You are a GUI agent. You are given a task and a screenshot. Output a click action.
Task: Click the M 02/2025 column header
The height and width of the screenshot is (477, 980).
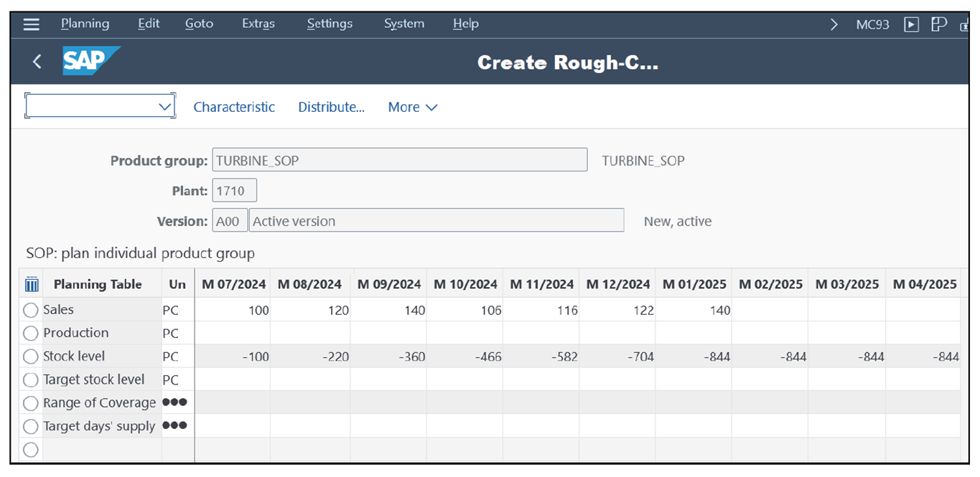point(770,284)
